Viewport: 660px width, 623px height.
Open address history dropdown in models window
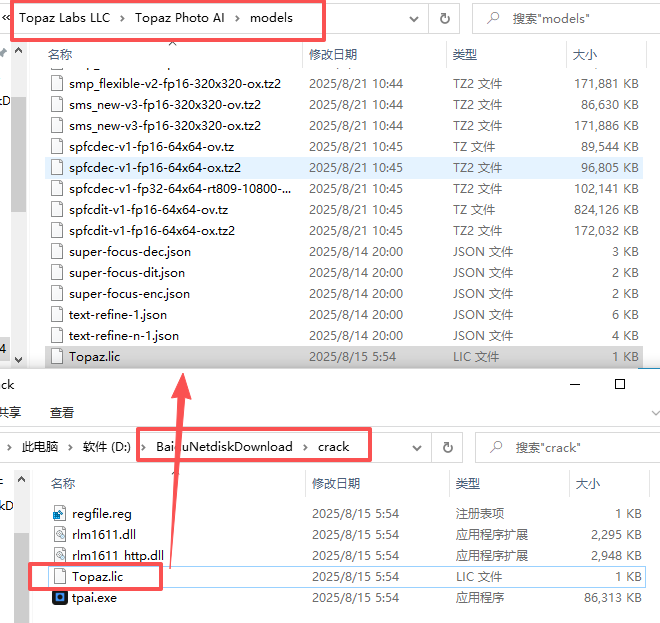click(414, 19)
